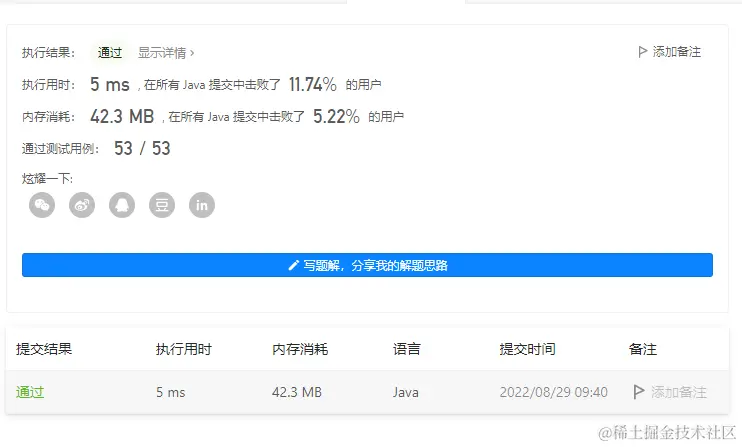742x447 pixels.
Task: Click the 备注 column header
Action: (643, 349)
